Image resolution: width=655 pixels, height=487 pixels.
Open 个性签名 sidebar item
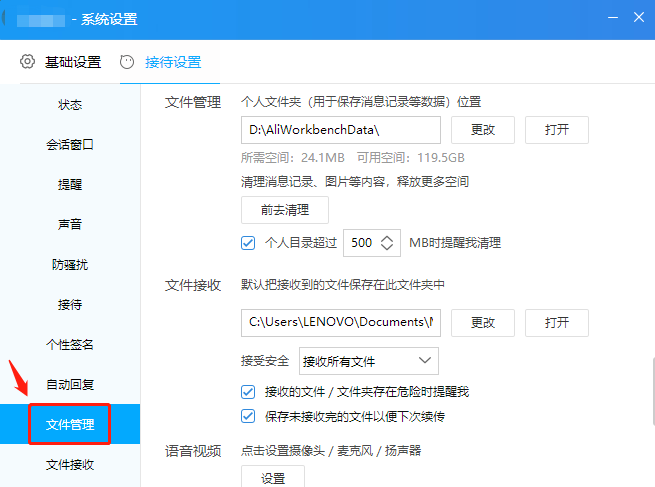[x=70, y=345]
